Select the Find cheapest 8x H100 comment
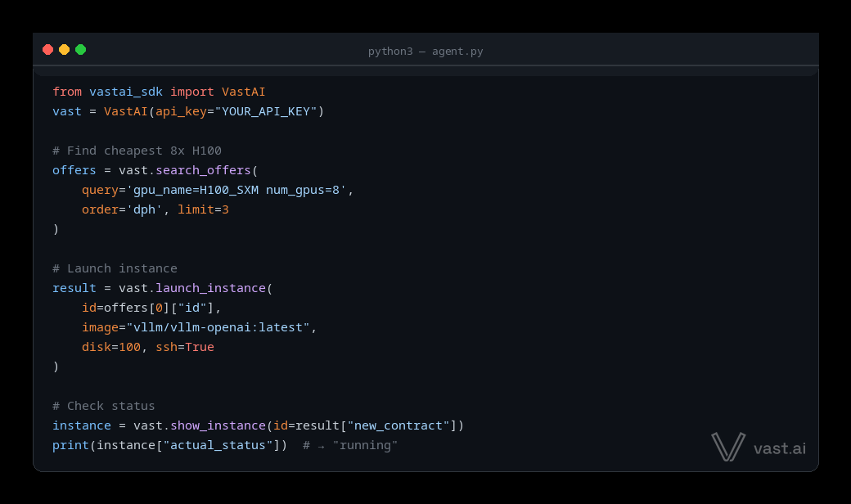The width and height of the screenshot is (851, 504). [136, 150]
